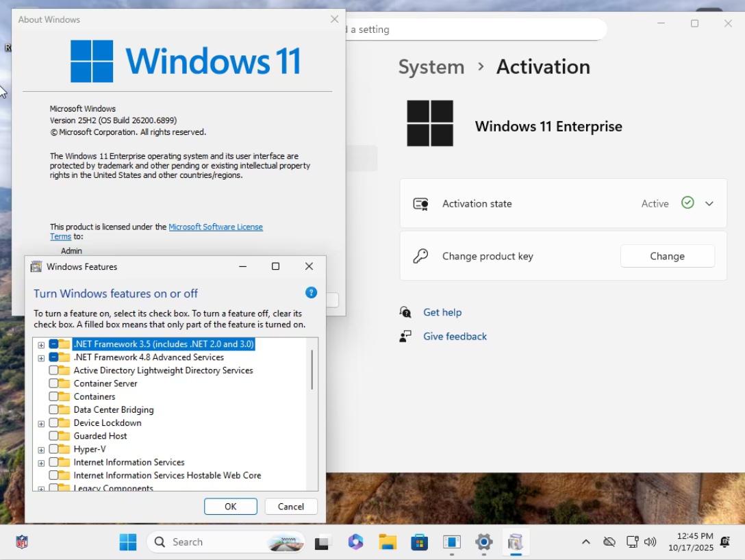
Task: Click the Change product key button
Action: 667,256
